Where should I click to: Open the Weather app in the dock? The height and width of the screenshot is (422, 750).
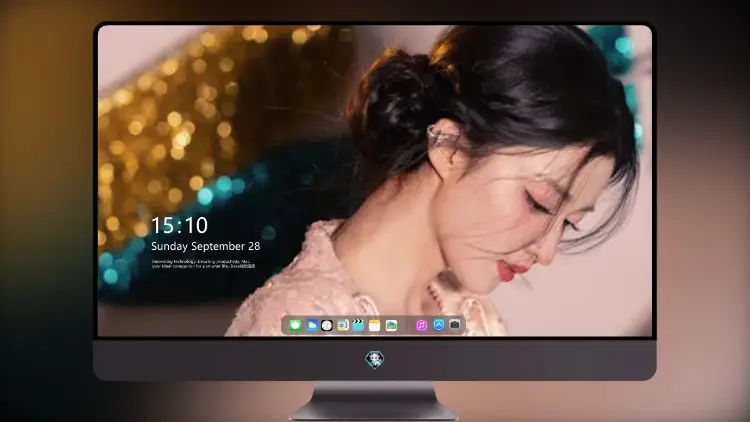312,325
